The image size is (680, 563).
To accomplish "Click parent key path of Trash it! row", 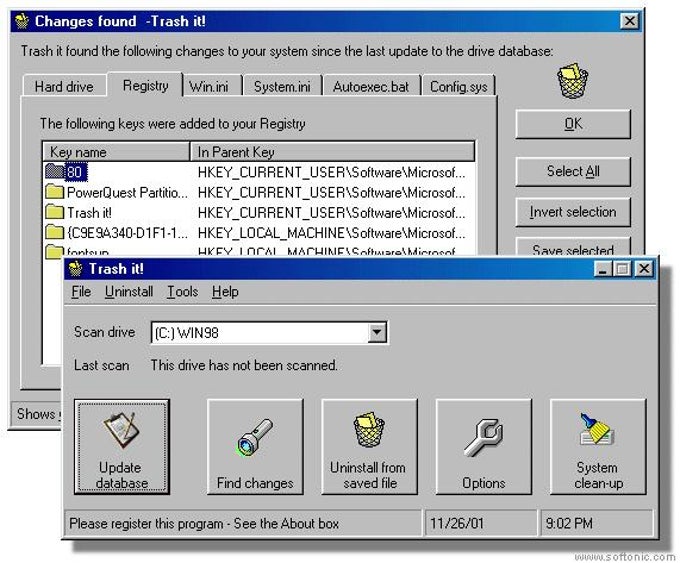I will (x=331, y=213).
